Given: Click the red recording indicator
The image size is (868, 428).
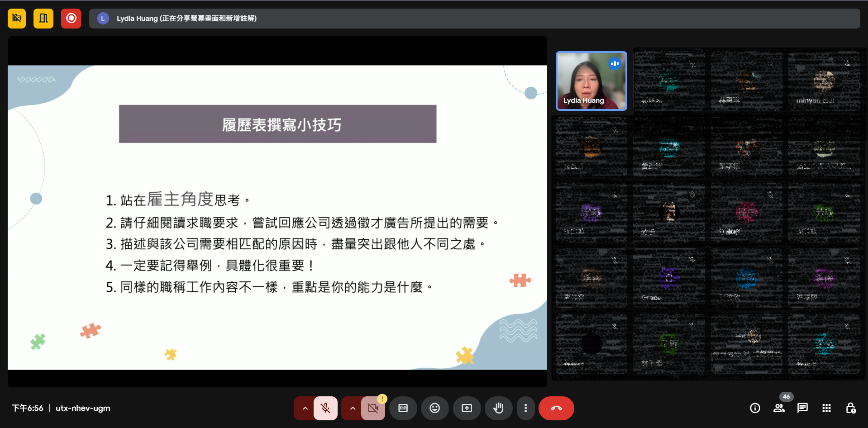Looking at the screenshot, I should [71, 18].
